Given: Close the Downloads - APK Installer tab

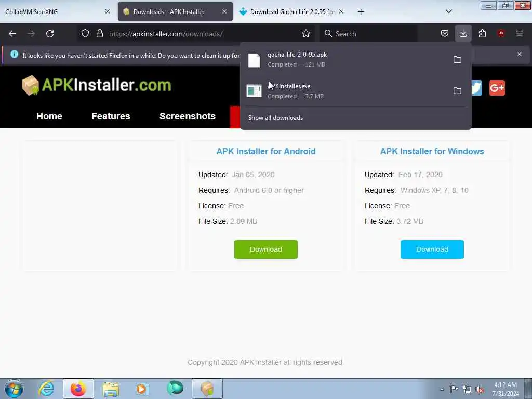Looking at the screenshot, I should click(224, 11).
